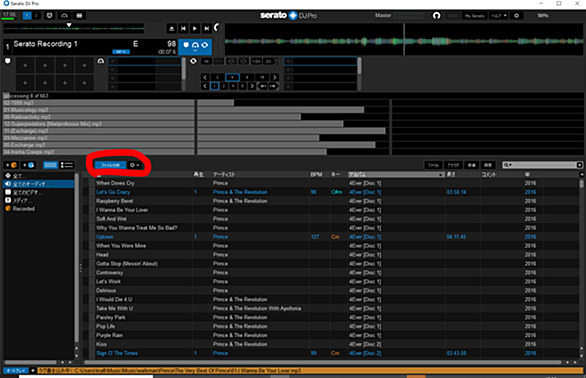The height and width of the screenshot is (378, 586).
Task: Add a new orange crate
Action: pos(12,165)
